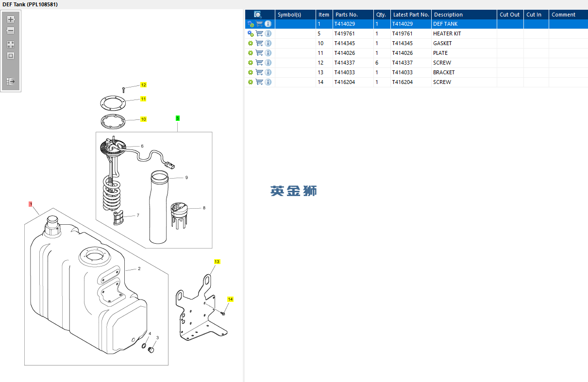588x382 pixels.
Task: Click the magnifier search icon in table header
Action: [x=258, y=15]
